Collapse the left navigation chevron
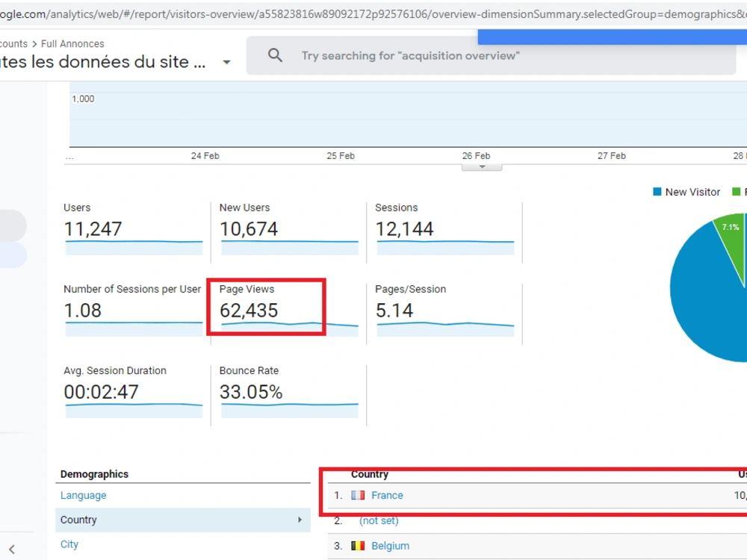747x560 pixels. tap(12, 549)
